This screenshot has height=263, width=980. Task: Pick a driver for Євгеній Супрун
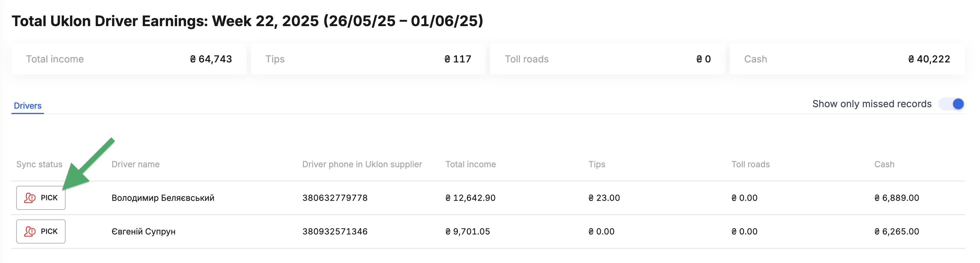point(41,231)
